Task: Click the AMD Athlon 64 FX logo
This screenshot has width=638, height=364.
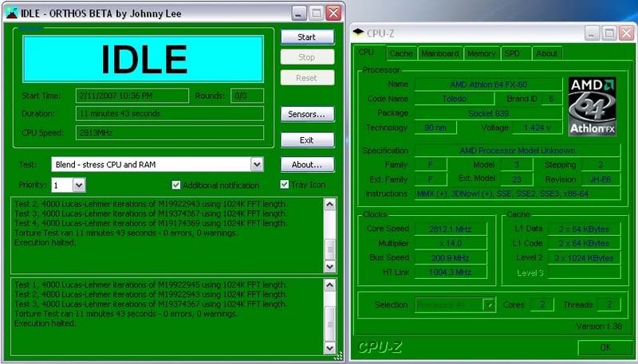Action: 592,107
